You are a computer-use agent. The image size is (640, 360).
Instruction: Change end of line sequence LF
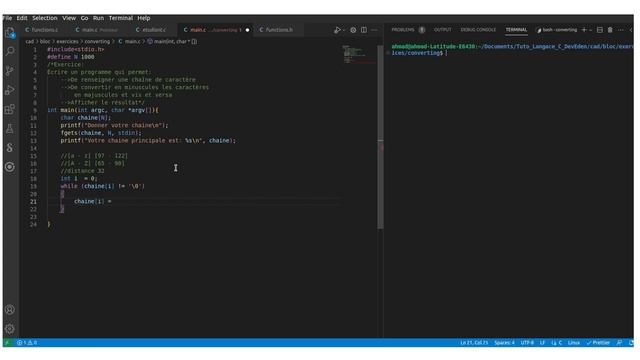point(542,343)
